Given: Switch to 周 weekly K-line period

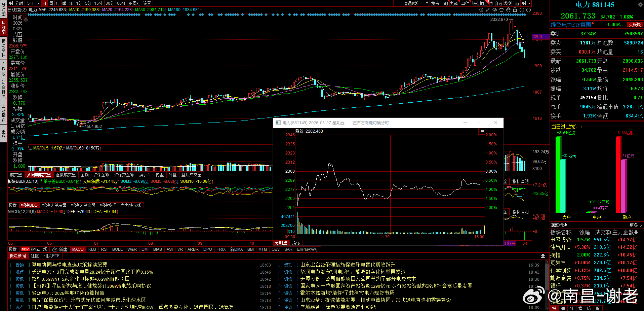Looking at the screenshot, I should click(51, 3).
